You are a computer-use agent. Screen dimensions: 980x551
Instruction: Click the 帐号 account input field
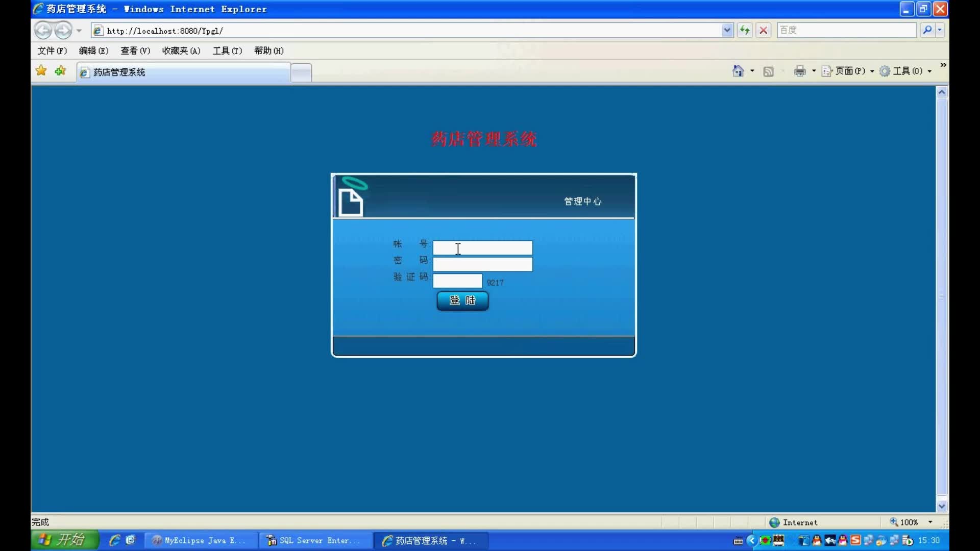click(x=482, y=248)
